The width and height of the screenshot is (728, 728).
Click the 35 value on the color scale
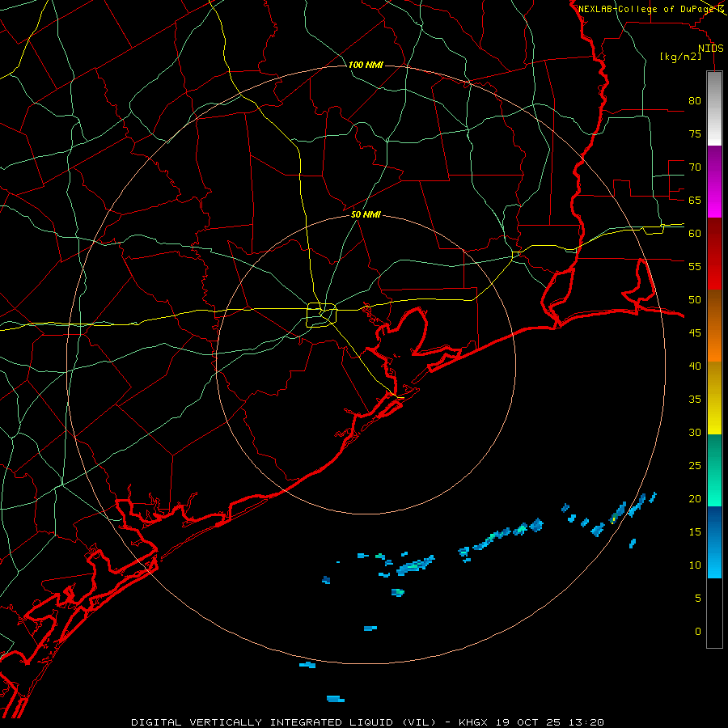[695, 400]
